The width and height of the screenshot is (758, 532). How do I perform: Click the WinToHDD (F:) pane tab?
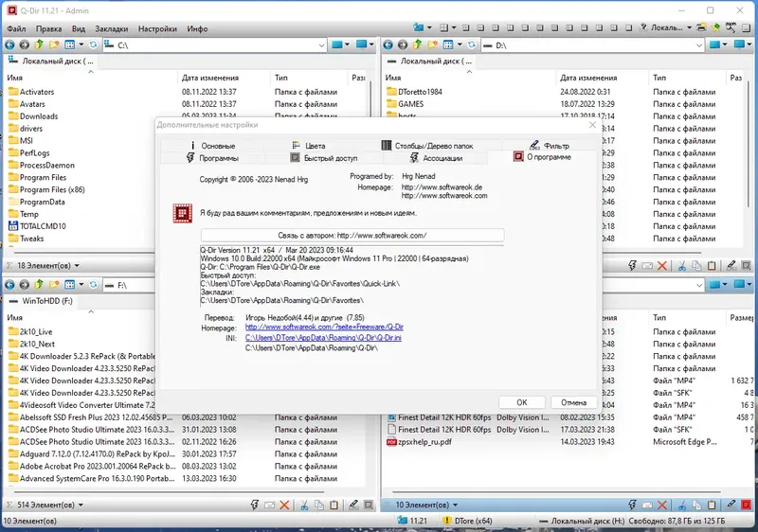pos(41,301)
